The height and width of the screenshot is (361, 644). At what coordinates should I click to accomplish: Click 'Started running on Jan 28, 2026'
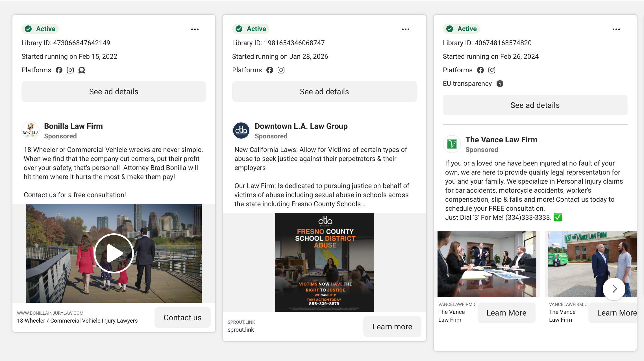[x=280, y=56]
